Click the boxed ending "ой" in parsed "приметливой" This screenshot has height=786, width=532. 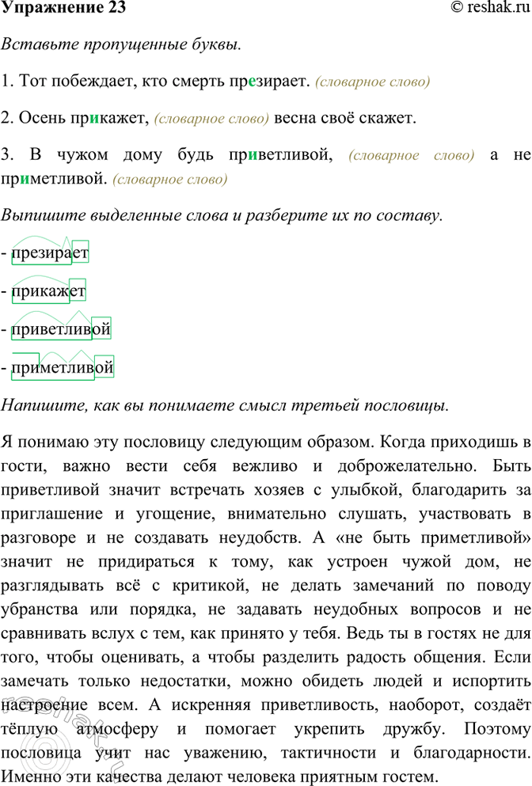pyautogui.click(x=104, y=367)
